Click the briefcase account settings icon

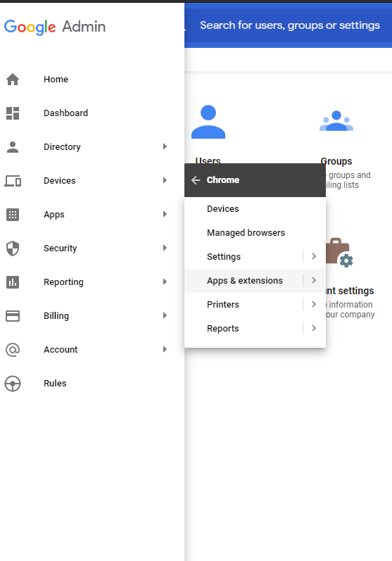tap(339, 253)
